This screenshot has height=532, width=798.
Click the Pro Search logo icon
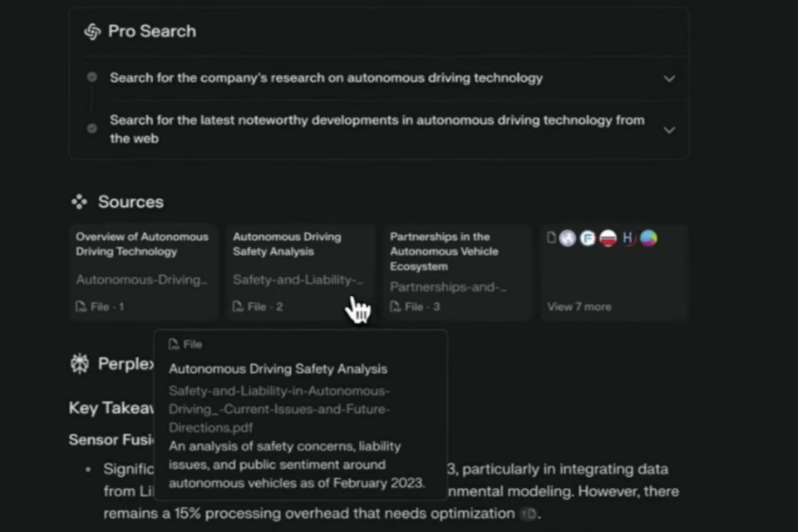[92, 32]
